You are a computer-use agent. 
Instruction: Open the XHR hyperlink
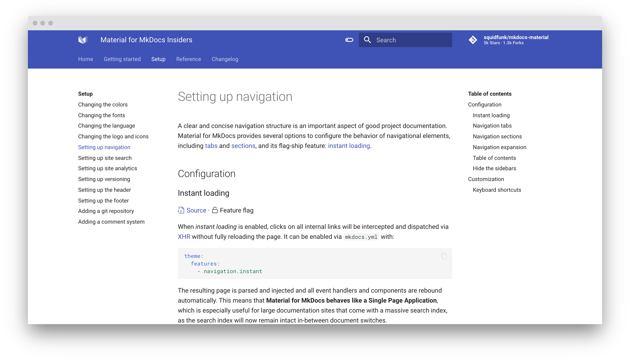tap(184, 237)
